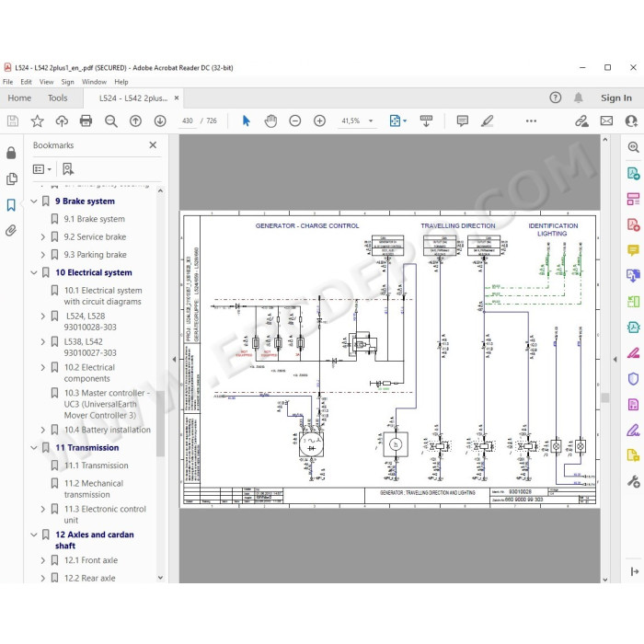Add document to starred favorites
This screenshot has width=644, height=644.
click(37, 121)
